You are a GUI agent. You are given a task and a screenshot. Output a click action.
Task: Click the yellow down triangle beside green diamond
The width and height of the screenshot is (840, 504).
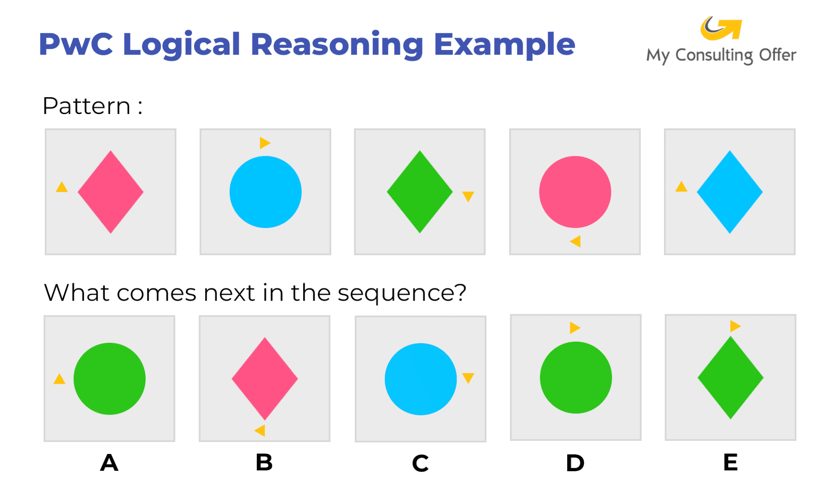[x=468, y=196]
